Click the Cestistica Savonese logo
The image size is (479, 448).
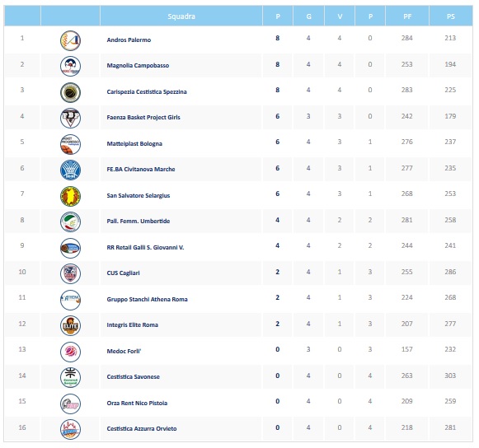point(70,377)
